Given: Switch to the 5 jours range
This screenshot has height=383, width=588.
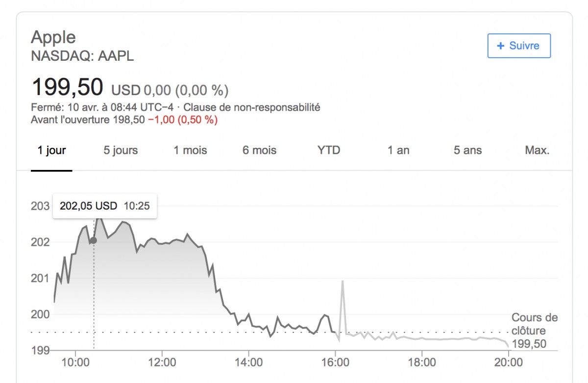Looking at the screenshot, I should tap(121, 150).
